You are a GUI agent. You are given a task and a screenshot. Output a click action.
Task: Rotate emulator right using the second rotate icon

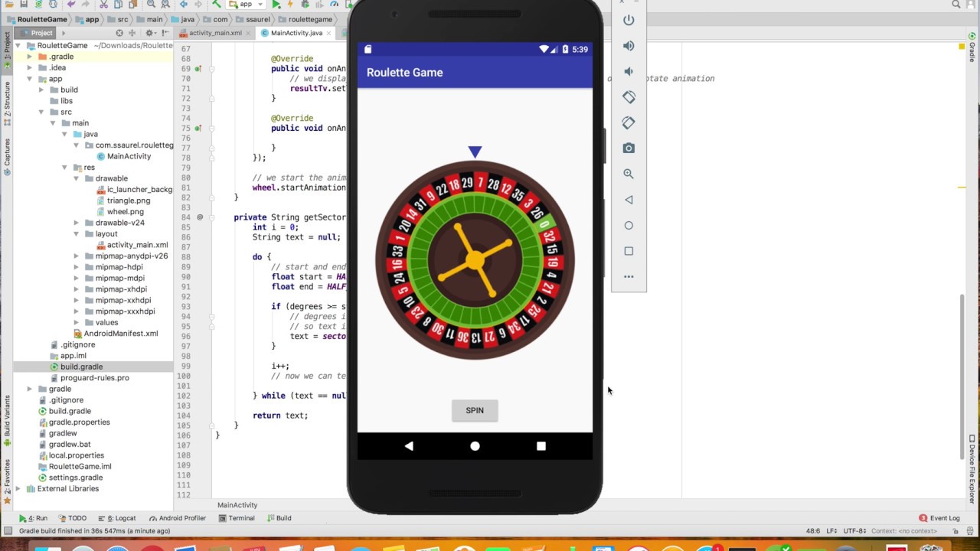tap(629, 122)
